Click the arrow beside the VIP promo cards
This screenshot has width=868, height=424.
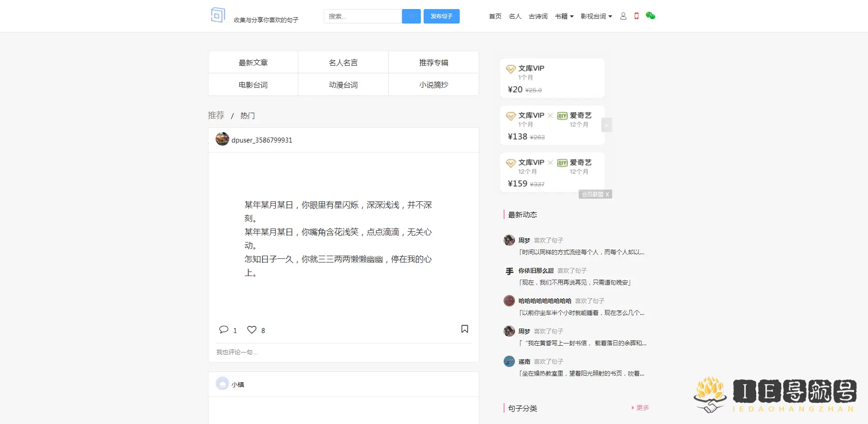(x=607, y=125)
